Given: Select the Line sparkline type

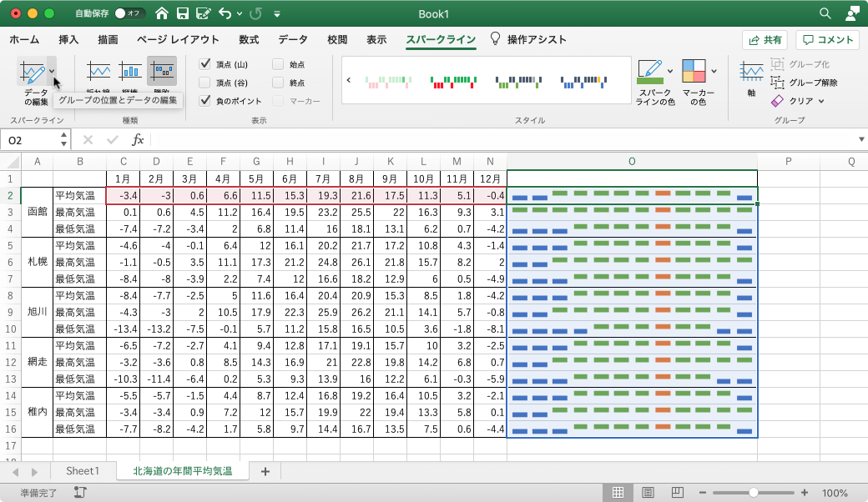Looking at the screenshot, I should pyautogui.click(x=98, y=71).
